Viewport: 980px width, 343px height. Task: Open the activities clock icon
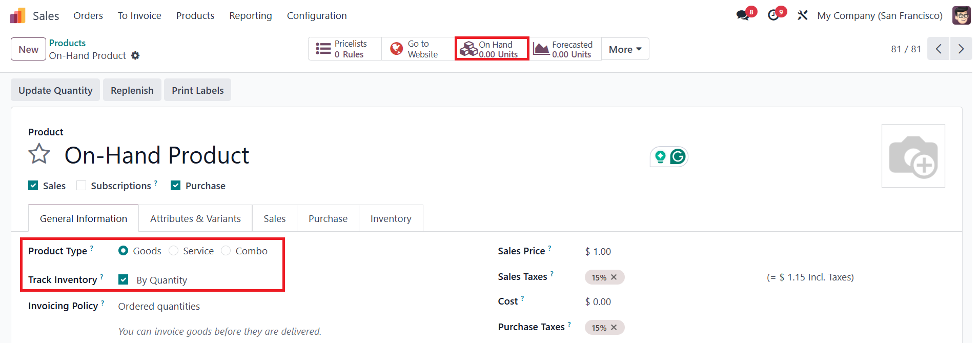[773, 15]
